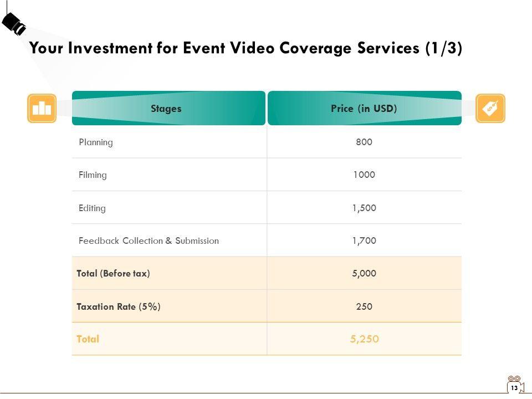Click the orange bar chart icon

(42, 108)
